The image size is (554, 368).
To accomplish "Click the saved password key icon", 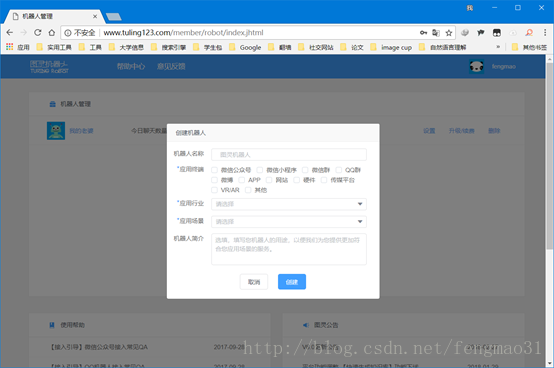I will pyautogui.click(x=423, y=33).
